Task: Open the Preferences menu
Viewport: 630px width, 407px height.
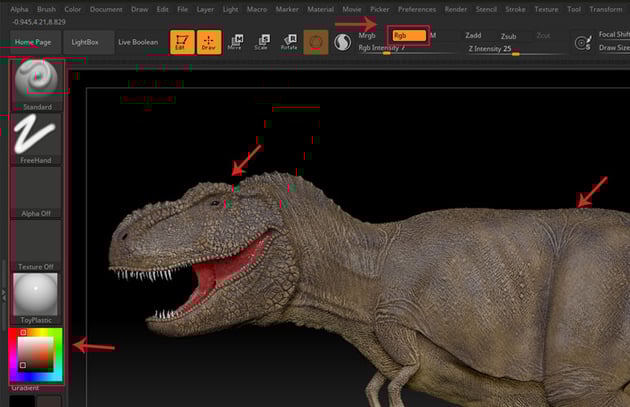Action: [417, 9]
